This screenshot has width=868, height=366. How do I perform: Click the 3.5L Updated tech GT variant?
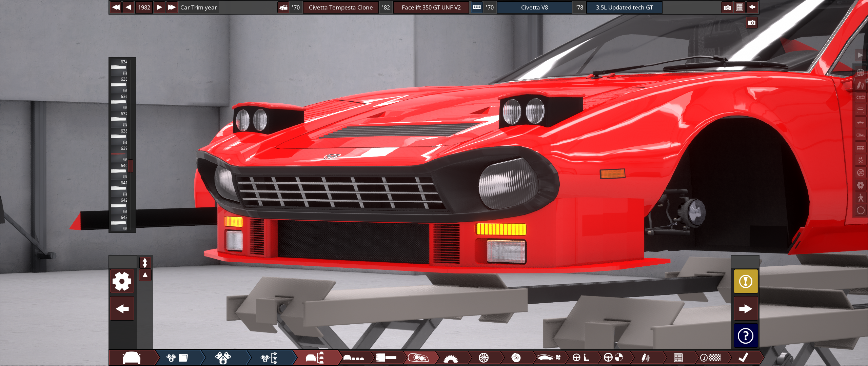624,7
